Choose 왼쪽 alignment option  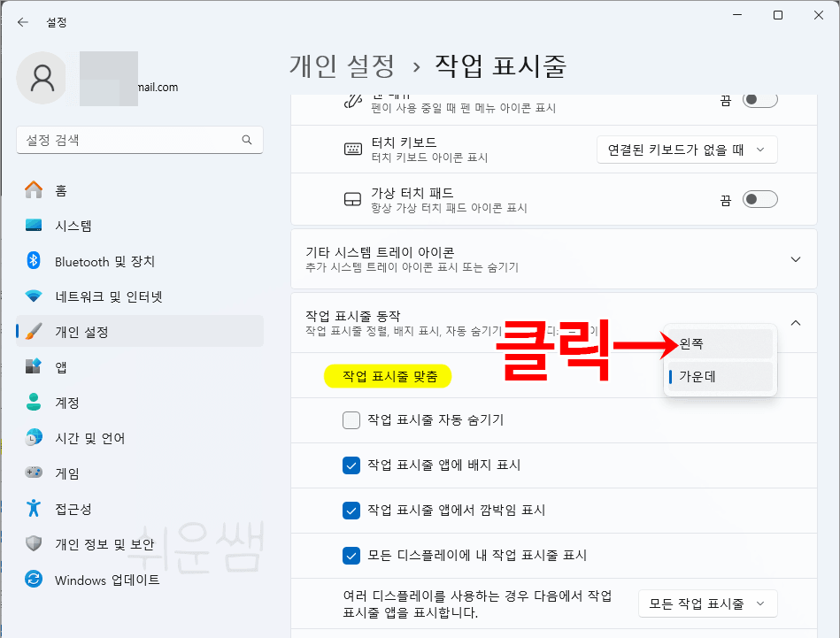click(x=720, y=343)
